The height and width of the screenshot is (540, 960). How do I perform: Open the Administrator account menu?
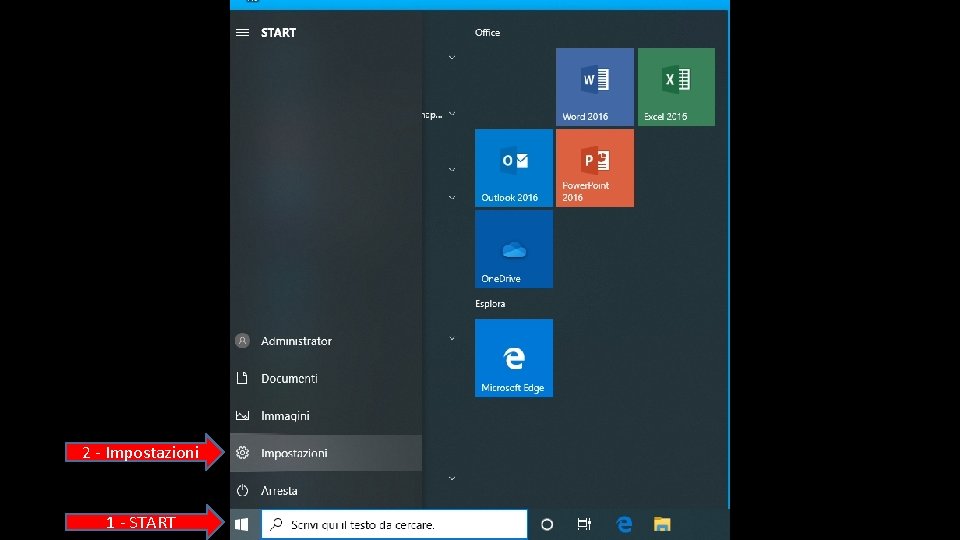pyautogui.click(x=326, y=341)
